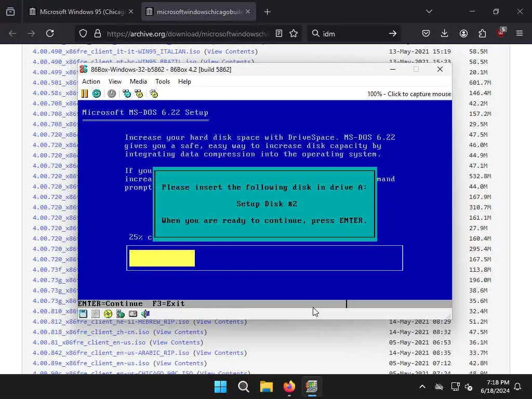Image resolution: width=532 pixels, height=399 pixels.
Task: Click the yellow CD-ROM status icon
Action: [x=108, y=314]
